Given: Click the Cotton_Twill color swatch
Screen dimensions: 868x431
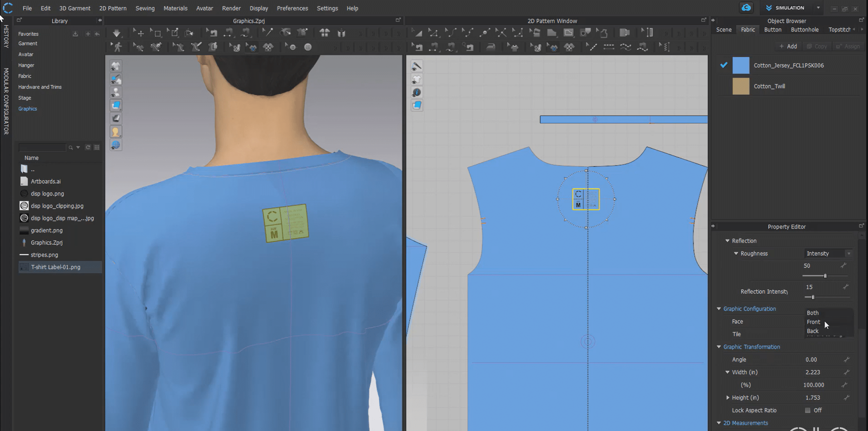Looking at the screenshot, I should coord(741,86).
